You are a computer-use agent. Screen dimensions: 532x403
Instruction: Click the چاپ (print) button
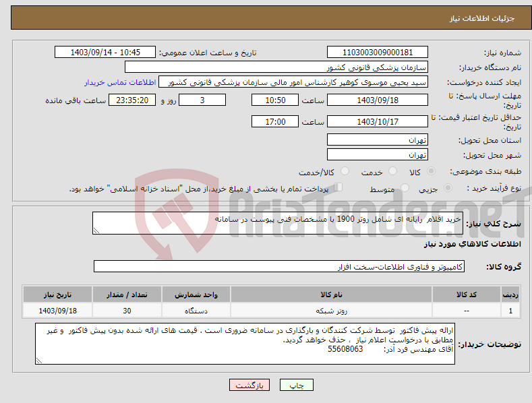point(296,385)
